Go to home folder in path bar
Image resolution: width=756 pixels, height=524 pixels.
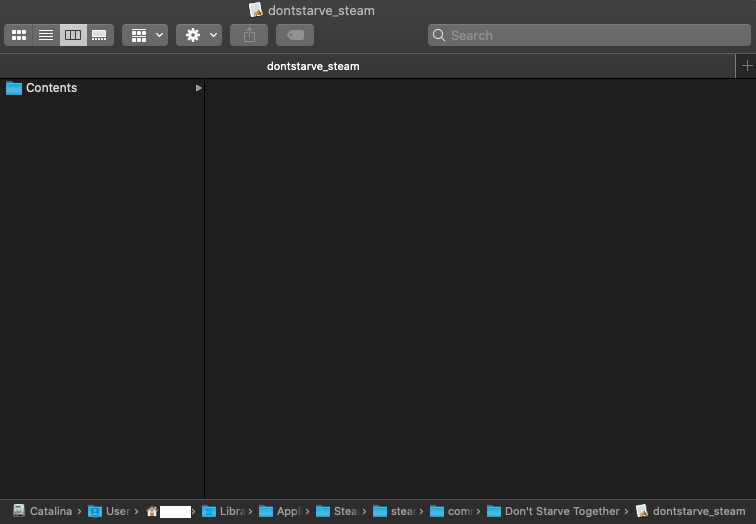168,511
